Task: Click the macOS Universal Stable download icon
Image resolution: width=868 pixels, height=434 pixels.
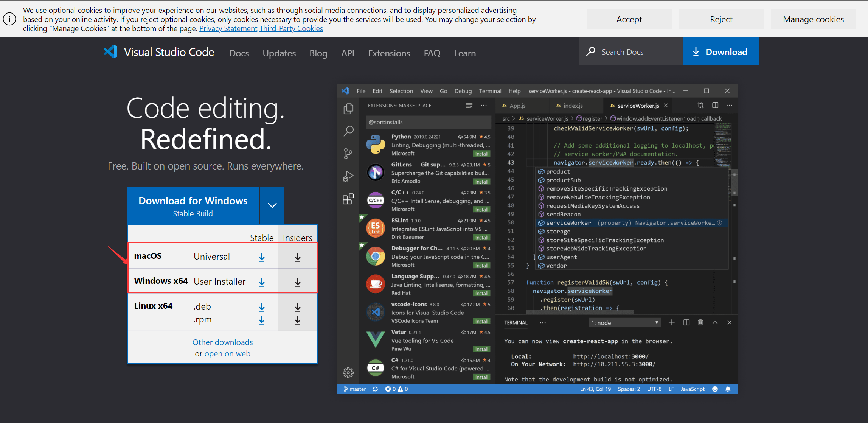Action: (x=261, y=257)
